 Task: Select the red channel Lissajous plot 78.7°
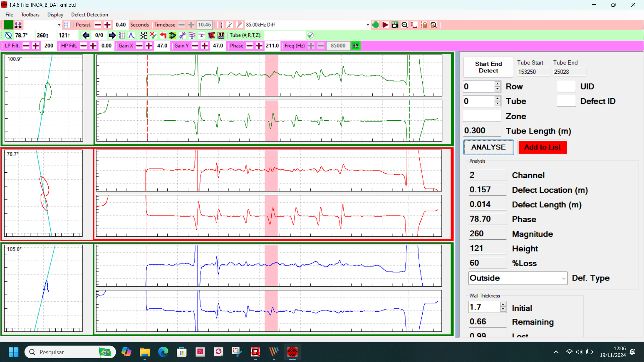pos(44,193)
